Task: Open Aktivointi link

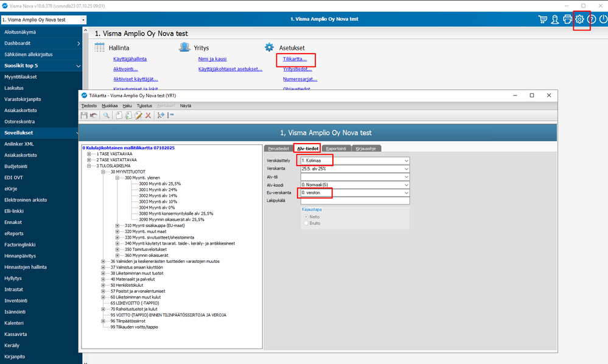Action: tap(125, 69)
